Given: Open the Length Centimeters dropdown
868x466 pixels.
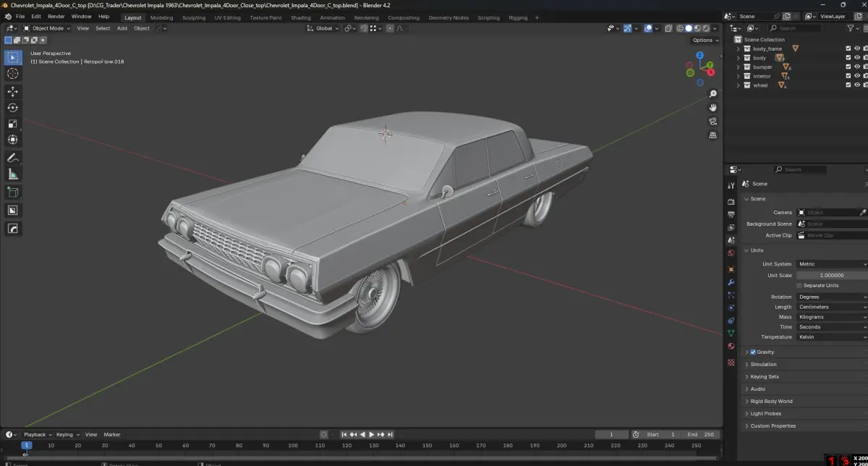Looking at the screenshot, I should pyautogui.click(x=832, y=307).
